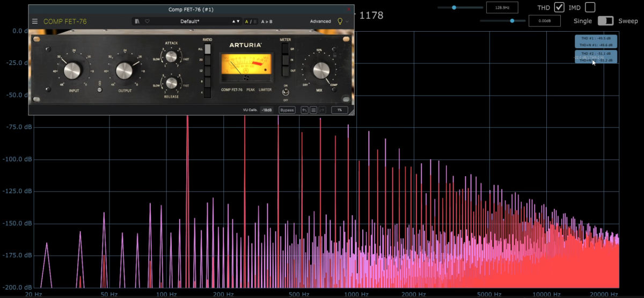Open the Advanced panel

tap(320, 21)
